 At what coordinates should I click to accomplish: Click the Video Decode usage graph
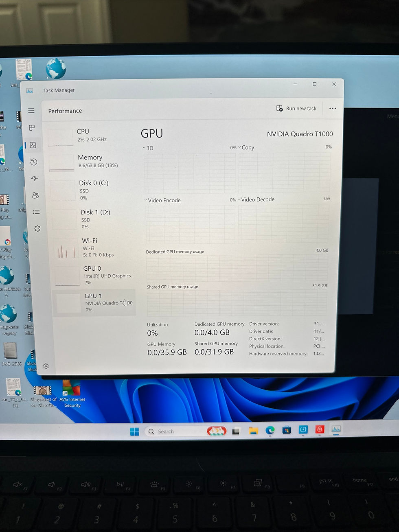(x=284, y=223)
